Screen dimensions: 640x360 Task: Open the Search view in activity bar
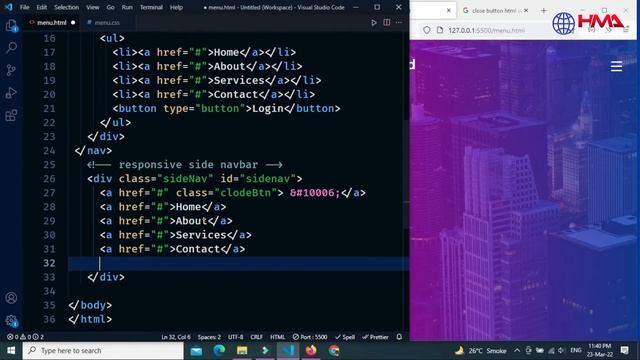click(11, 47)
